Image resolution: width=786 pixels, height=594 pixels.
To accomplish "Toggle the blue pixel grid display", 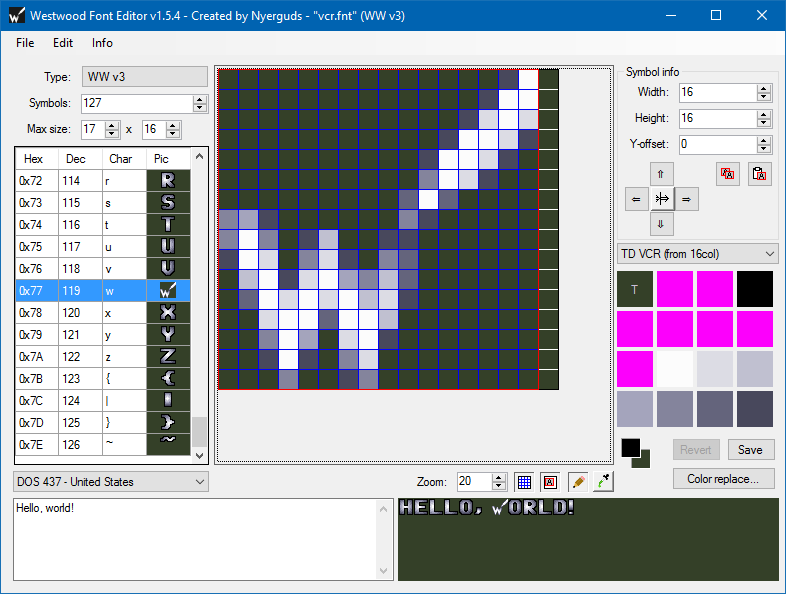I will (524, 482).
